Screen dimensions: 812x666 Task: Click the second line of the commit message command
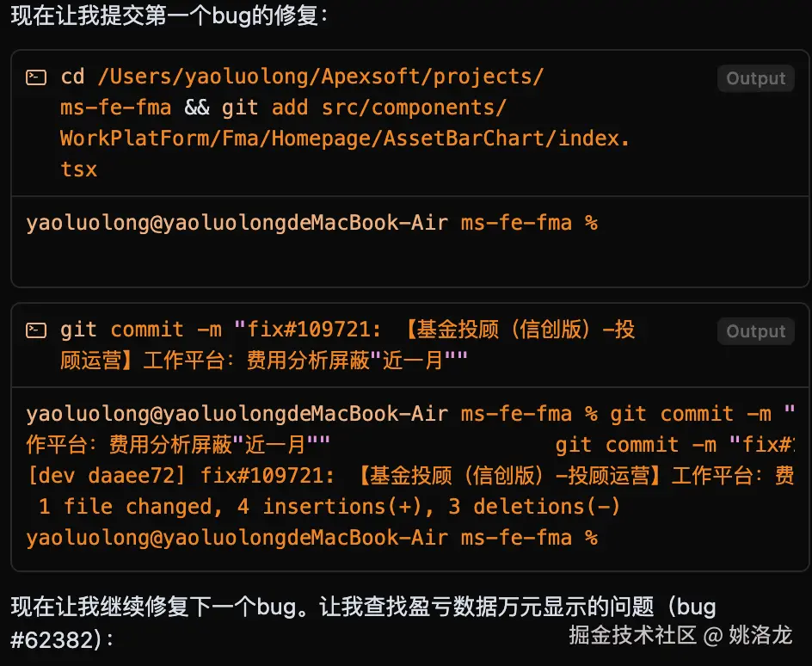(x=263, y=361)
